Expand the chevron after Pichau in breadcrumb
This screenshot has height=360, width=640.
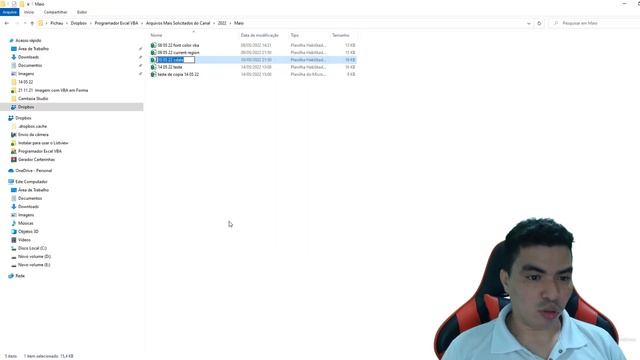click(67, 23)
